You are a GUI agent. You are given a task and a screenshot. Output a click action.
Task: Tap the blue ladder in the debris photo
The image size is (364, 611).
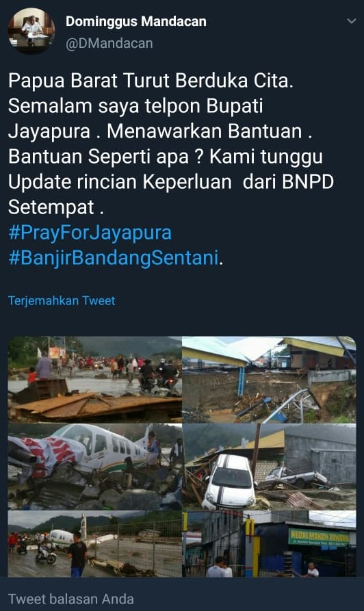point(242,381)
